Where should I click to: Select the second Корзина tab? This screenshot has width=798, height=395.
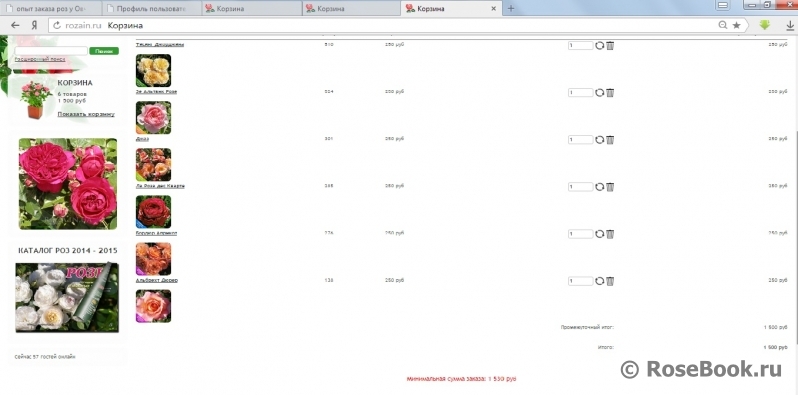click(x=352, y=9)
